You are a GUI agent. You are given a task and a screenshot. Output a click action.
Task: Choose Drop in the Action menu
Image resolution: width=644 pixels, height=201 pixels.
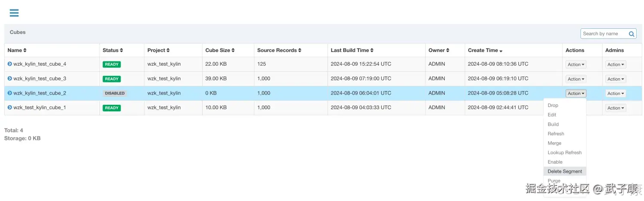pyautogui.click(x=553, y=105)
